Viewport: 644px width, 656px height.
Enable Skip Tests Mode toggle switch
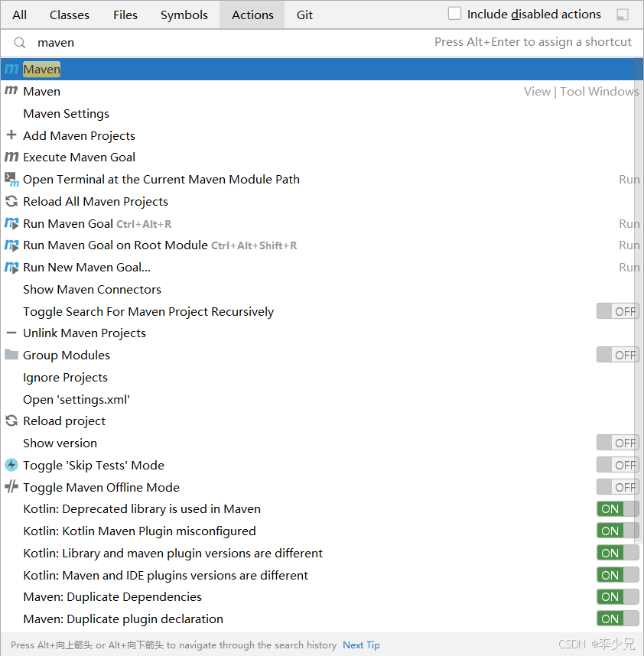coord(618,465)
